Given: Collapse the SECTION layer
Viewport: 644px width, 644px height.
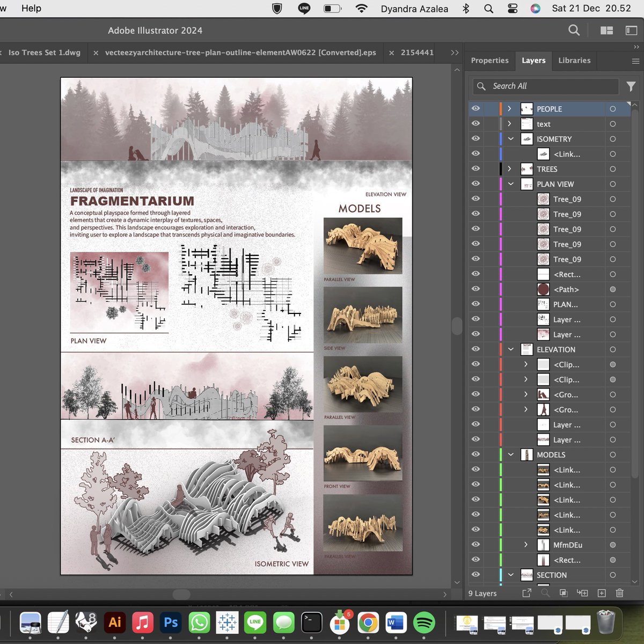Looking at the screenshot, I should [x=510, y=575].
